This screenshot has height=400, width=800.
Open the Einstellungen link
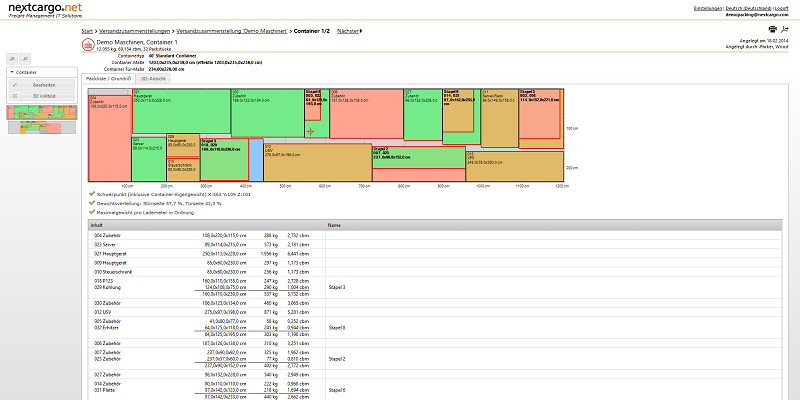tap(708, 8)
